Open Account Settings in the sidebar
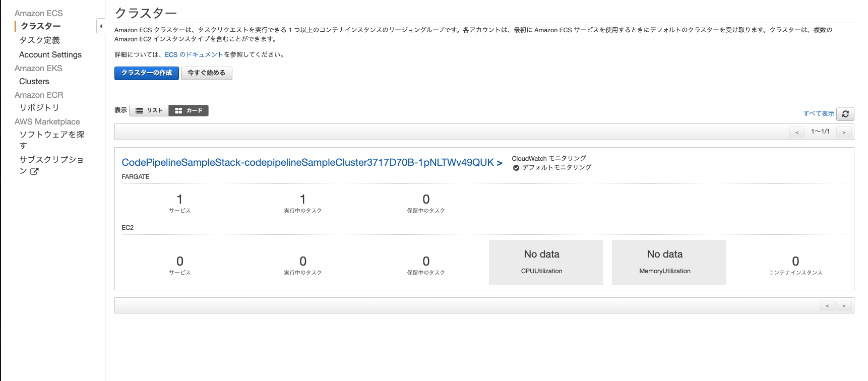 coord(50,54)
